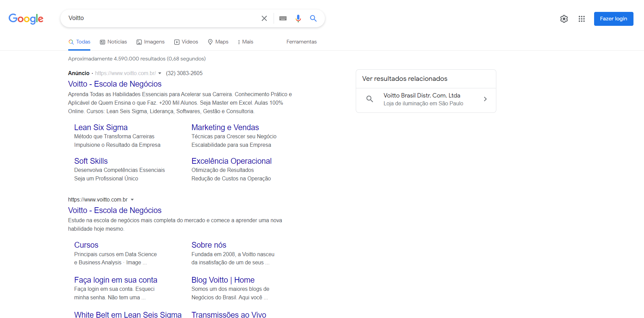
Task: Click the search input field containing Voitto
Action: point(163,18)
